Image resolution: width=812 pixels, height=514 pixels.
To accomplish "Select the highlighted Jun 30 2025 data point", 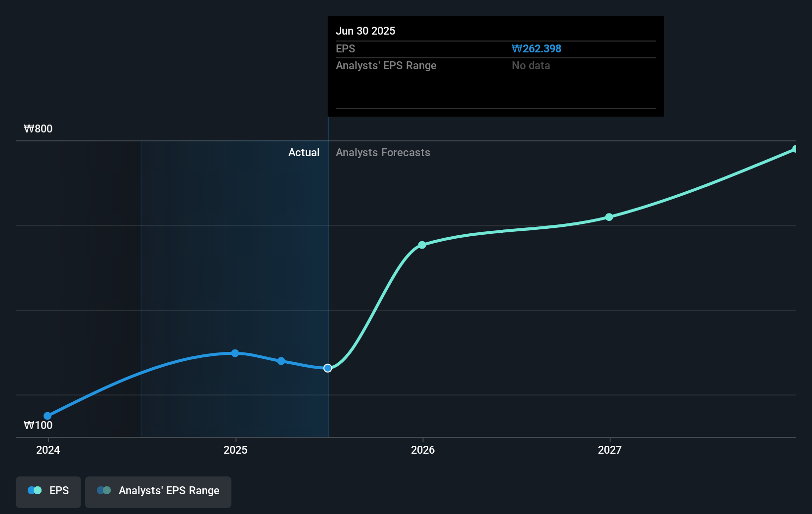I will click(x=327, y=368).
